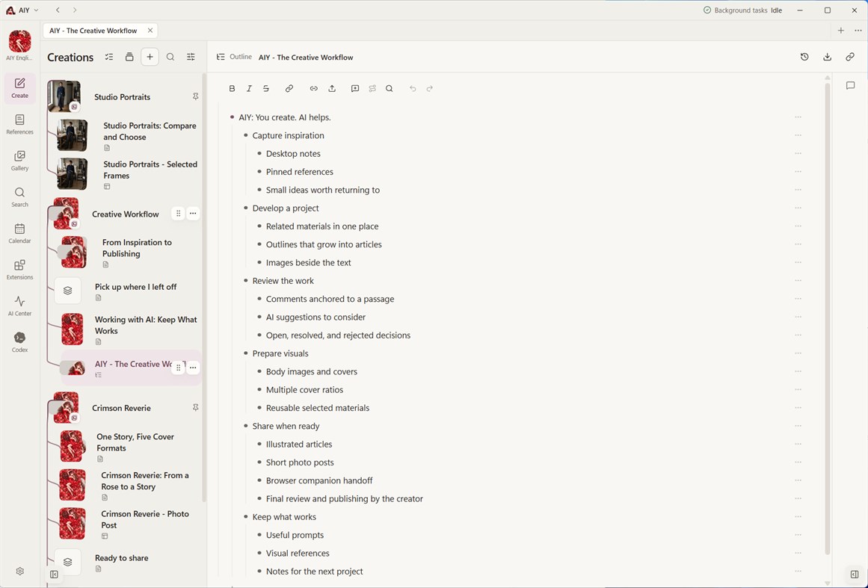Click Creative Workflow drag handle
The height and width of the screenshot is (588, 868).
[178, 214]
